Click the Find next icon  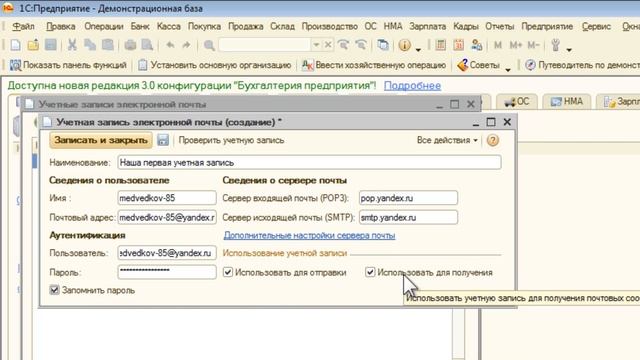click(x=343, y=45)
